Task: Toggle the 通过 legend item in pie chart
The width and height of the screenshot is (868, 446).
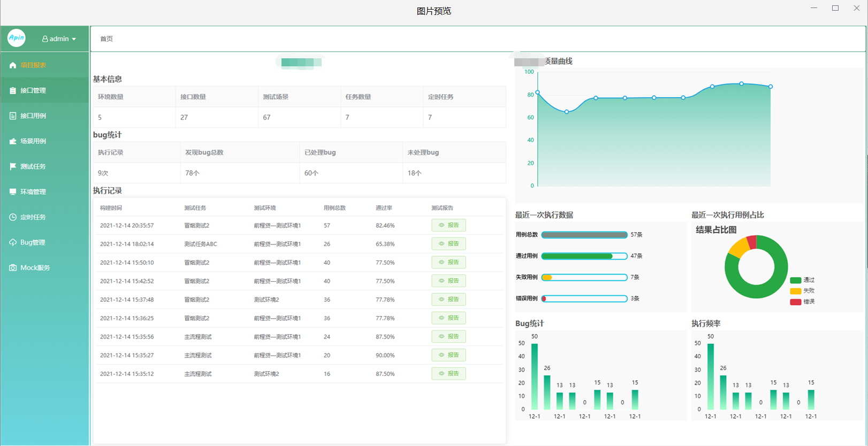Action: pyautogui.click(x=802, y=280)
